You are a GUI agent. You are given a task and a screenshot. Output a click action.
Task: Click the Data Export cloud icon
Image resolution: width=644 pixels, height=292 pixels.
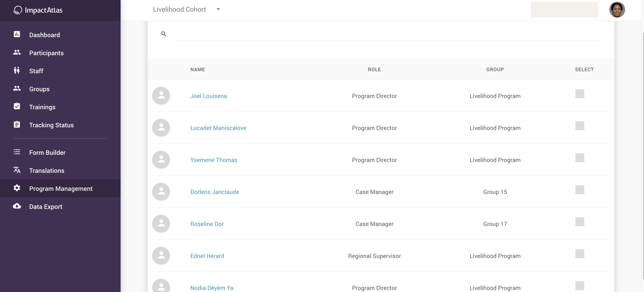point(17,206)
